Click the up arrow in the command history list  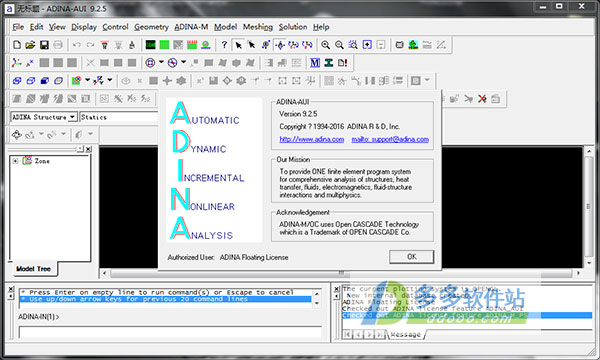(x=316, y=294)
